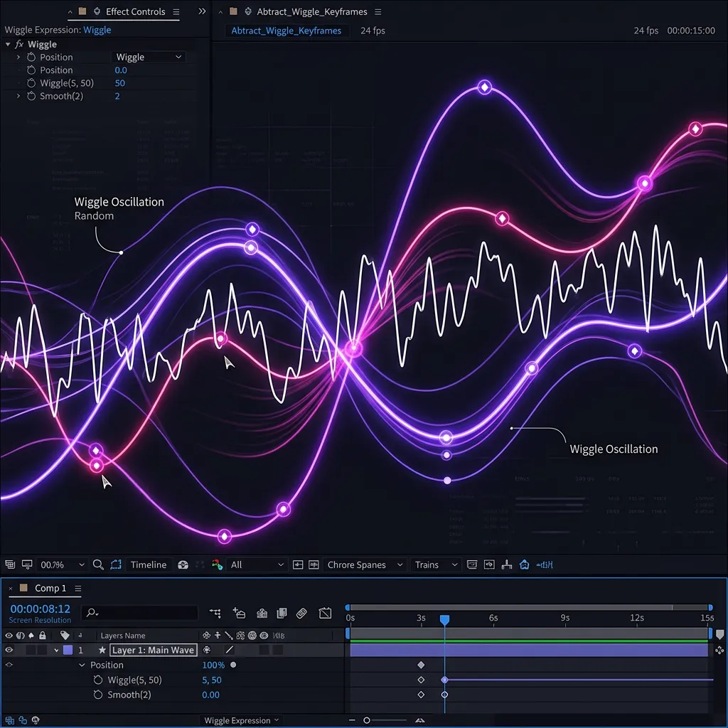
Task: Click the frame blending icon in timeline
Action: pos(282,614)
